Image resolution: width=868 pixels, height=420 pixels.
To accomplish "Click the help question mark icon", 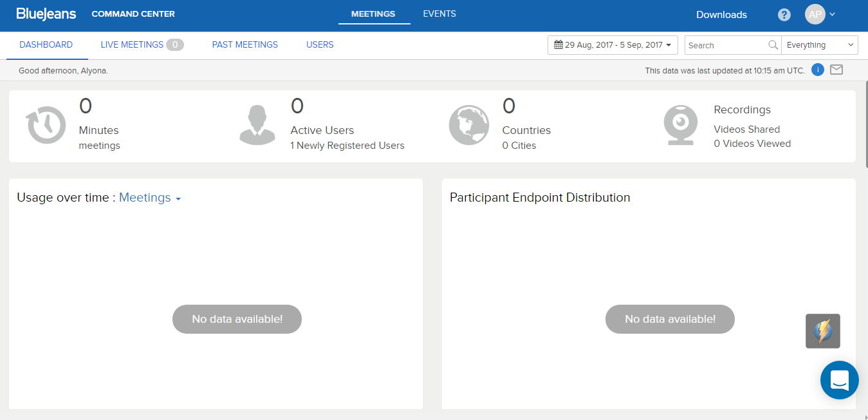I will click(784, 15).
